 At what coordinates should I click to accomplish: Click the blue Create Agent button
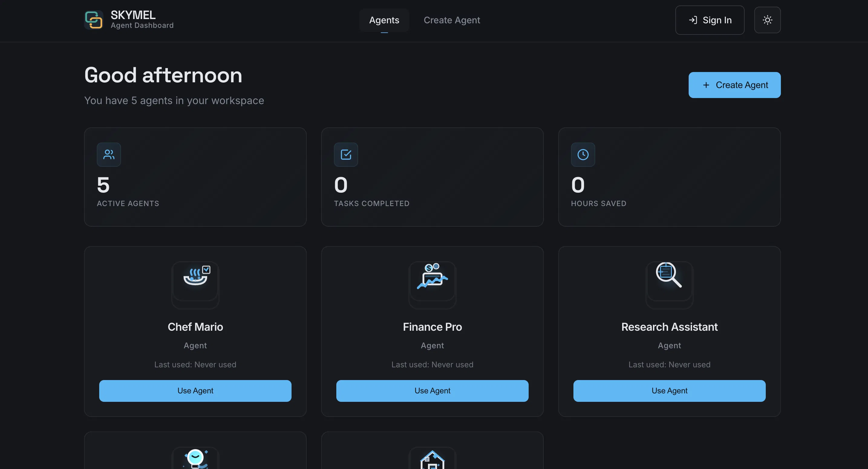coord(735,85)
